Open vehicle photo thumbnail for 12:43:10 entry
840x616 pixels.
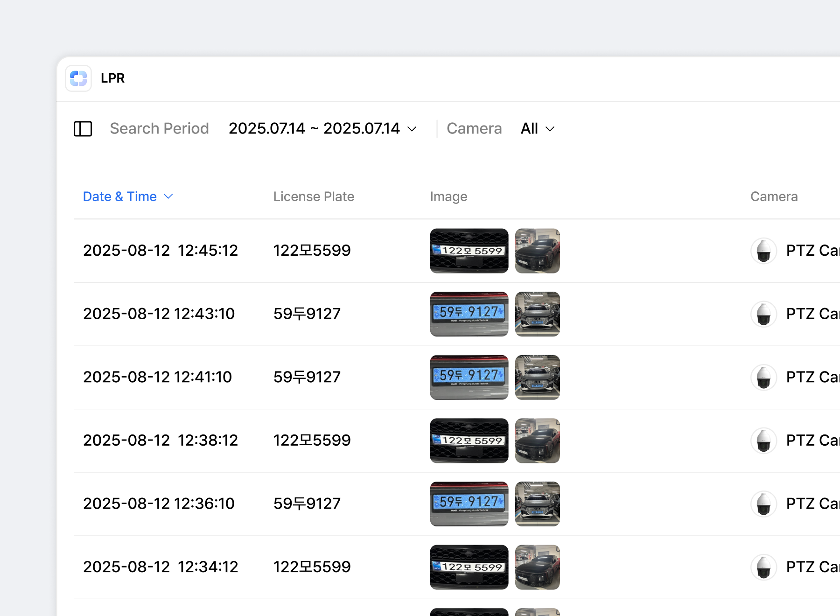click(x=537, y=314)
